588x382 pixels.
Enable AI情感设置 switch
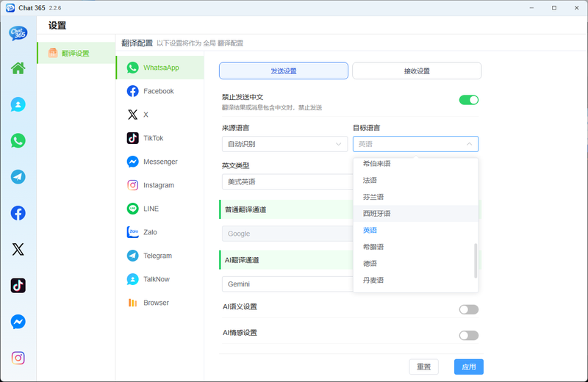[469, 335]
